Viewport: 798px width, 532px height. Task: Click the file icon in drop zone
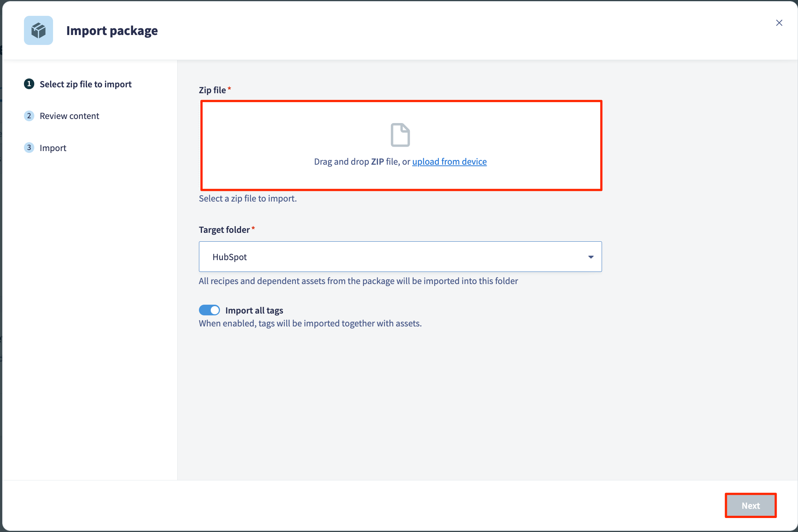400,135
